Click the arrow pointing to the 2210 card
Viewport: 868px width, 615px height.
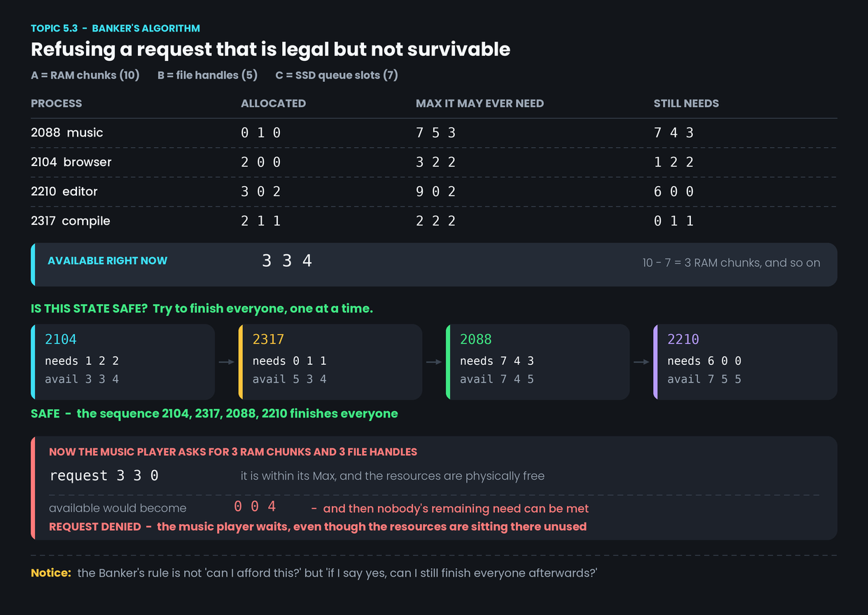(x=641, y=362)
